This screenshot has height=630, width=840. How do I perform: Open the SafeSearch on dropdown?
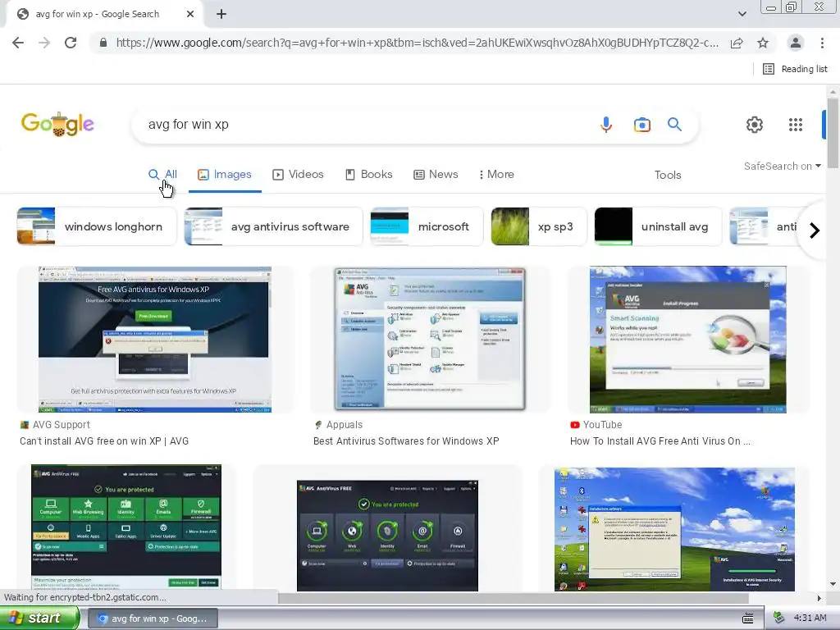tap(782, 166)
